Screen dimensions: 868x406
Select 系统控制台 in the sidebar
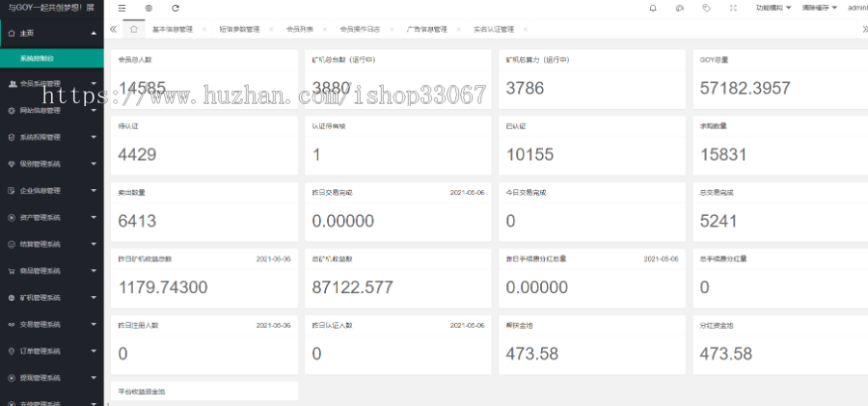[51, 58]
